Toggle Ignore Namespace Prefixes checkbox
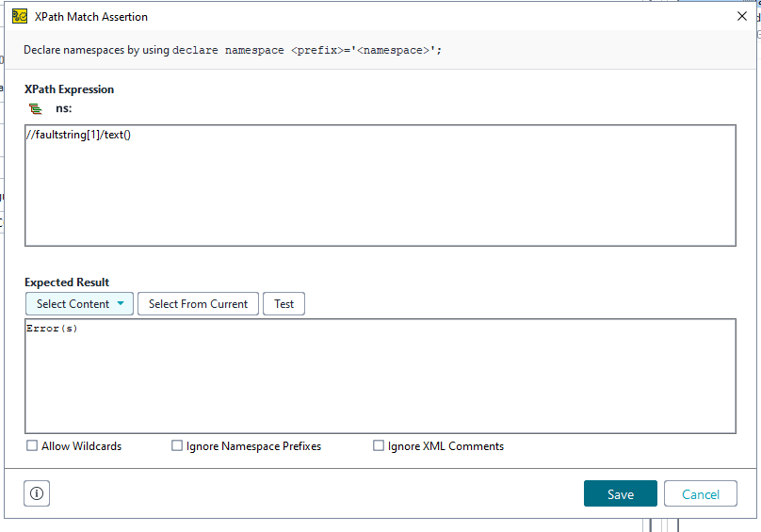The image size is (761, 532). pyautogui.click(x=177, y=446)
